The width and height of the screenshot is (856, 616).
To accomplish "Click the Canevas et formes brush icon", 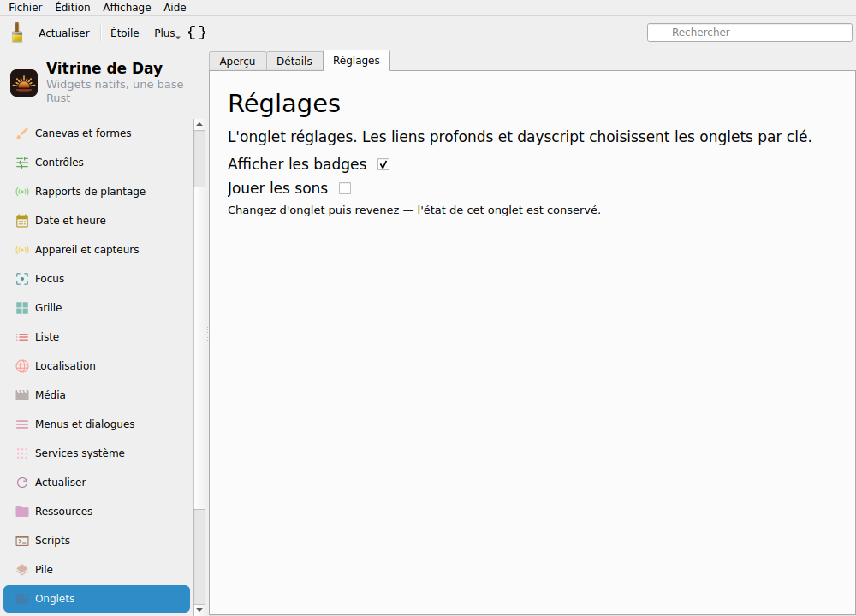I will tap(22, 133).
